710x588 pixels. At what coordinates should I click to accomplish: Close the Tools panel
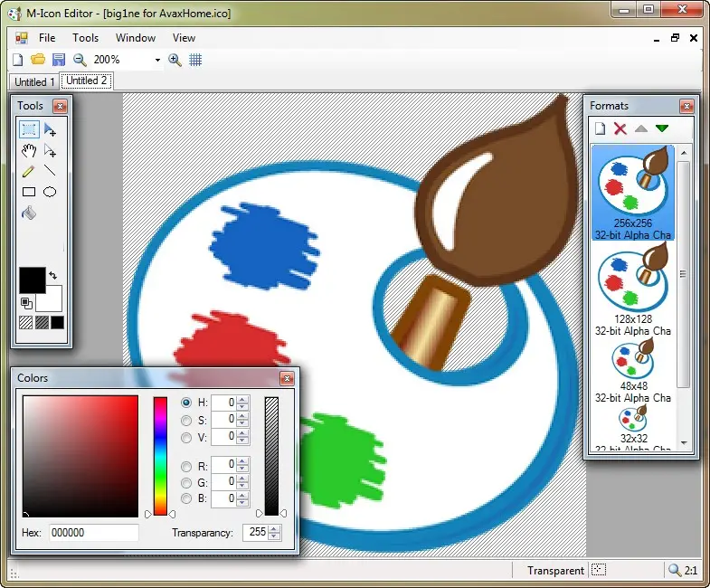point(60,106)
